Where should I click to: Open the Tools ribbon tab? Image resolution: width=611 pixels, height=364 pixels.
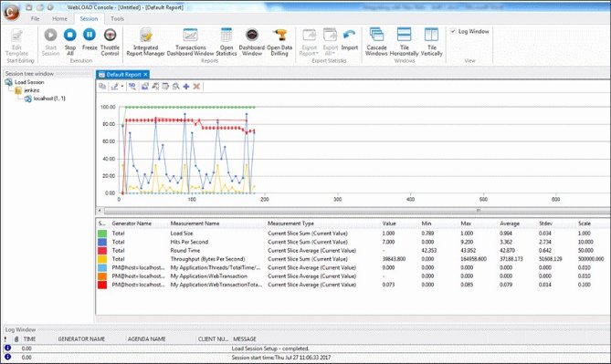(x=117, y=18)
